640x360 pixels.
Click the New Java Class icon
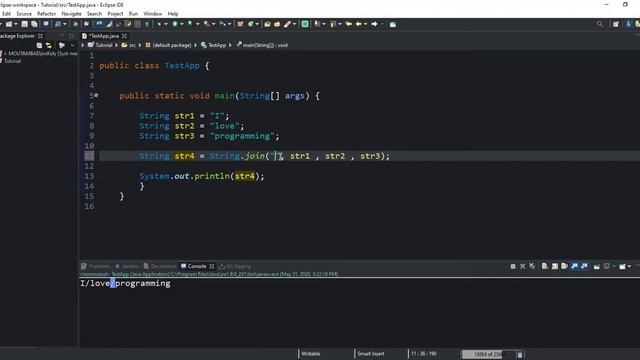click(x=250, y=24)
